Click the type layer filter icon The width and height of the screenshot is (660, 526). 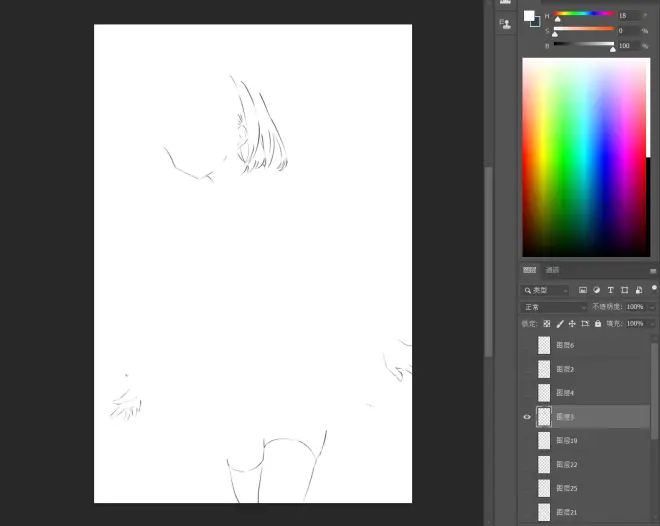tap(610, 290)
